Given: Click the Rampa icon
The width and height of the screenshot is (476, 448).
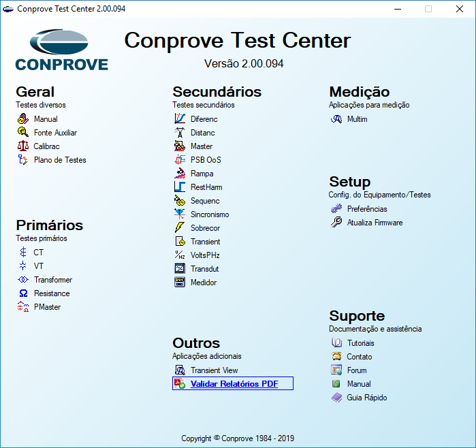Looking at the screenshot, I should [x=180, y=174].
